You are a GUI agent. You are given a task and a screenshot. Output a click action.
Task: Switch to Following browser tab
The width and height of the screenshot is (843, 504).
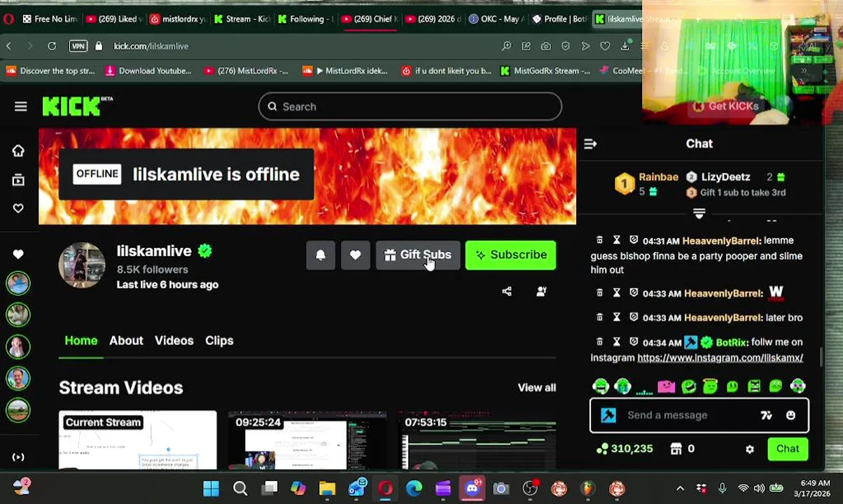tap(305, 19)
